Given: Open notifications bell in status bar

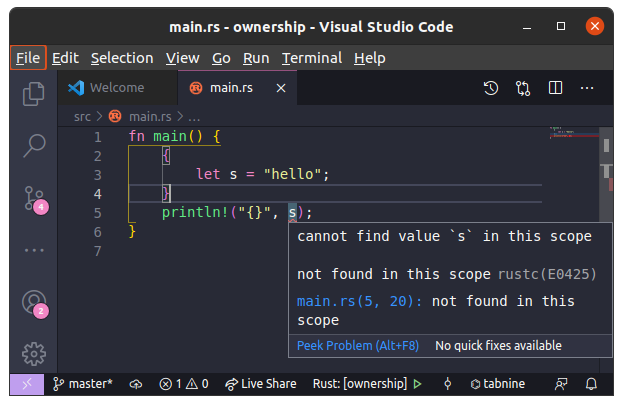Looking at the screenshot, I should (591, 384).
